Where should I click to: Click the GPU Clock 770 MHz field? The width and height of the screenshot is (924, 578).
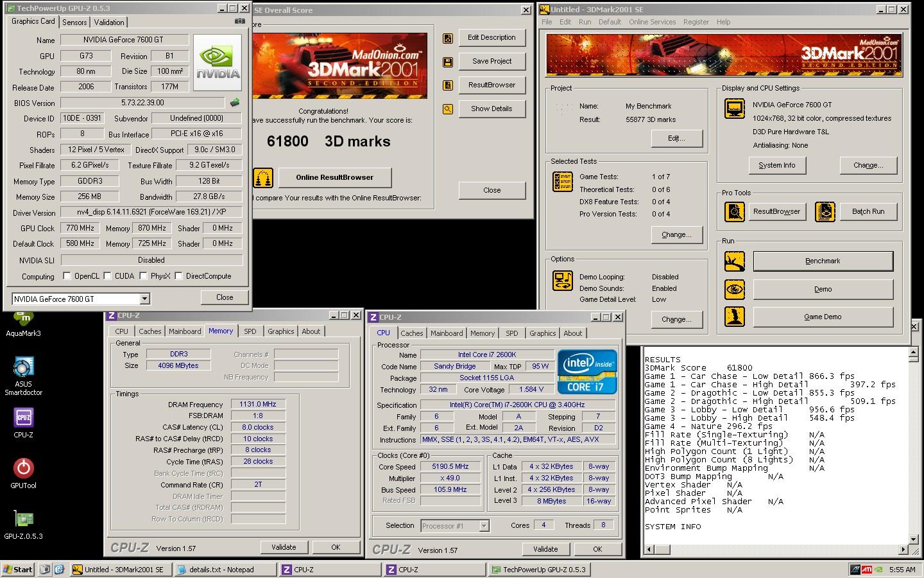[x=80, y=228]
